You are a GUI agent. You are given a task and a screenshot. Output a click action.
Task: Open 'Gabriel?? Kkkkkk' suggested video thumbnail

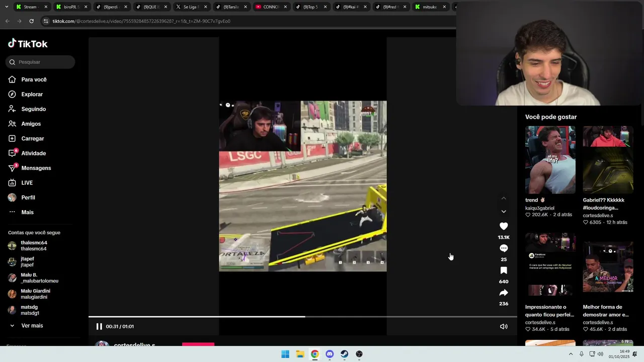(608, 160)
